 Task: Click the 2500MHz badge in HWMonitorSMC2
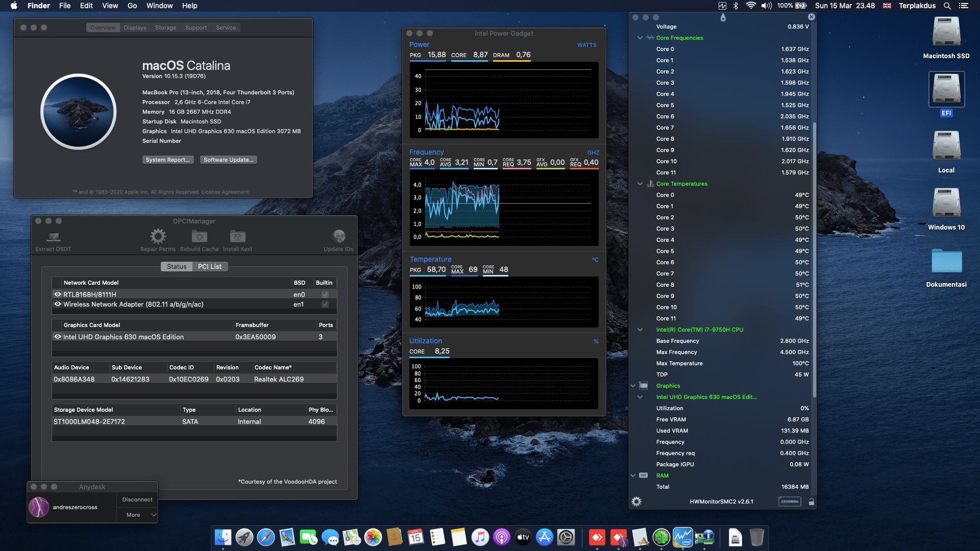[790, 502]
